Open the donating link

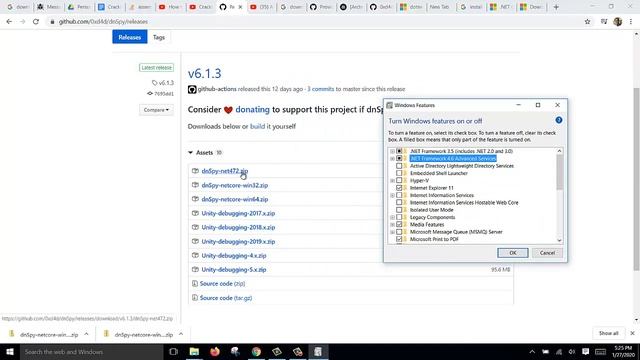(x=252, y=109)
